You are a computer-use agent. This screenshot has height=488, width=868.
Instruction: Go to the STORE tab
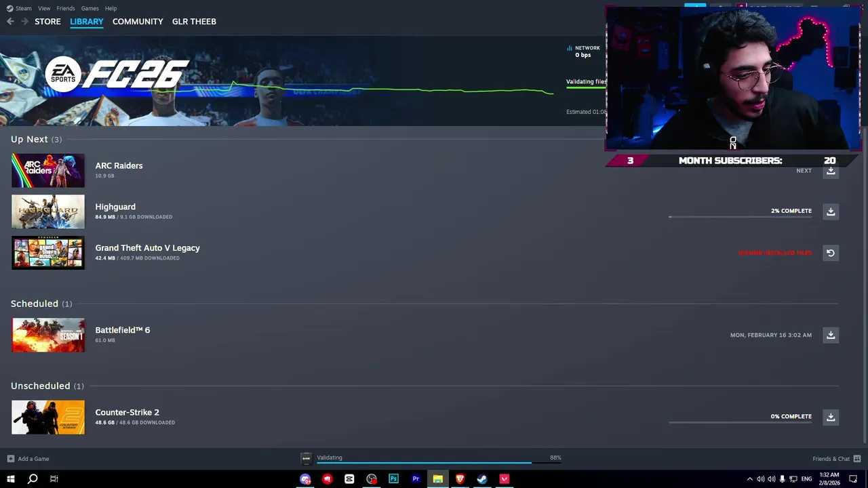pyautogui.click(x=47, y=22)
